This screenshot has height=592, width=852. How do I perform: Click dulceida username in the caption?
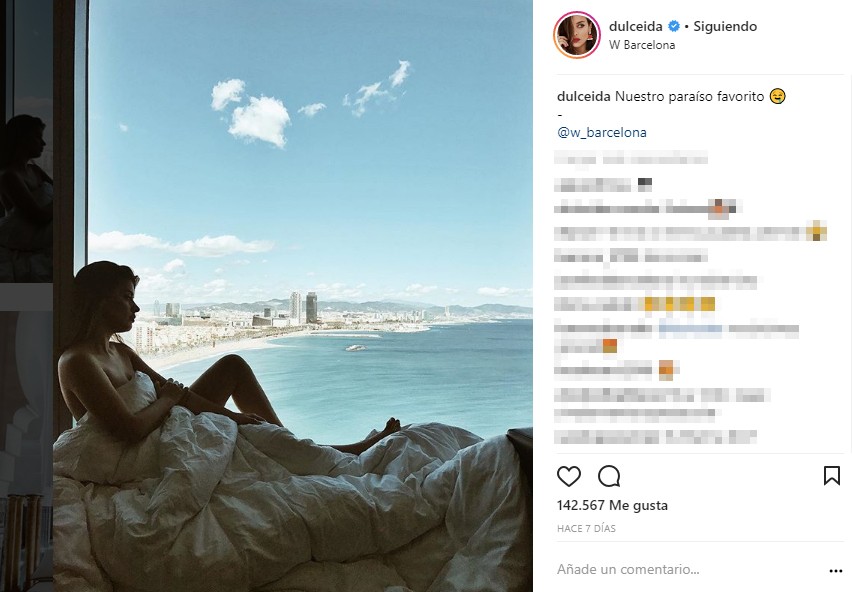584,97
